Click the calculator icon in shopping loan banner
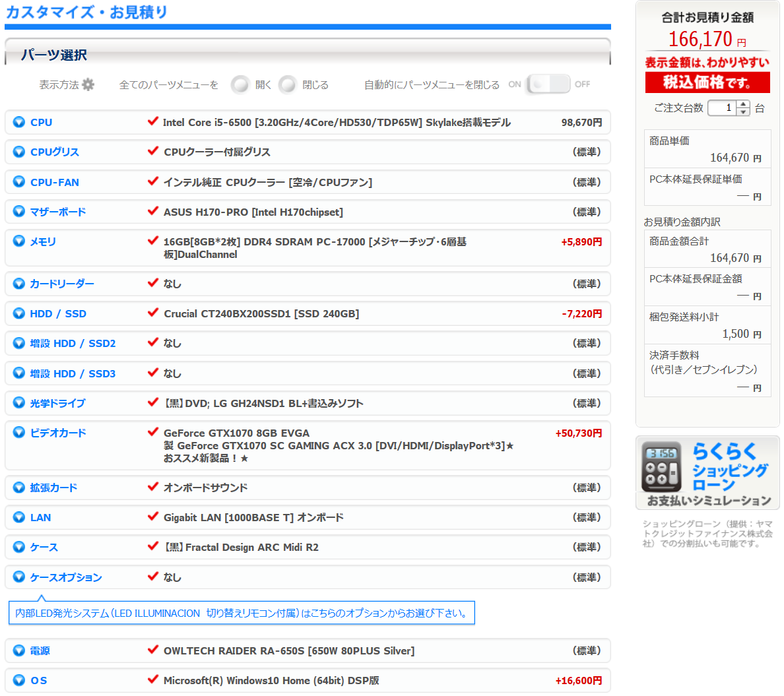 tap(661, 467)
